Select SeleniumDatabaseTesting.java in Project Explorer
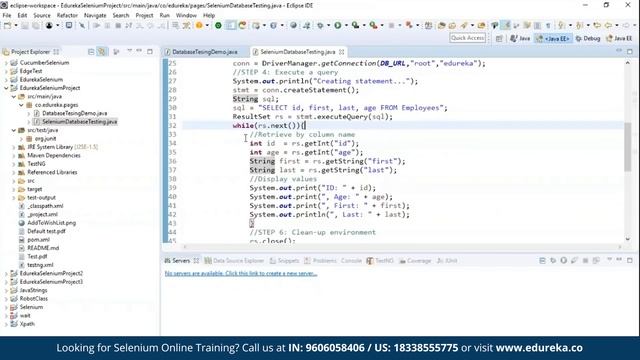The height and width of the screenshot is (360, 640). click(79, 122)
